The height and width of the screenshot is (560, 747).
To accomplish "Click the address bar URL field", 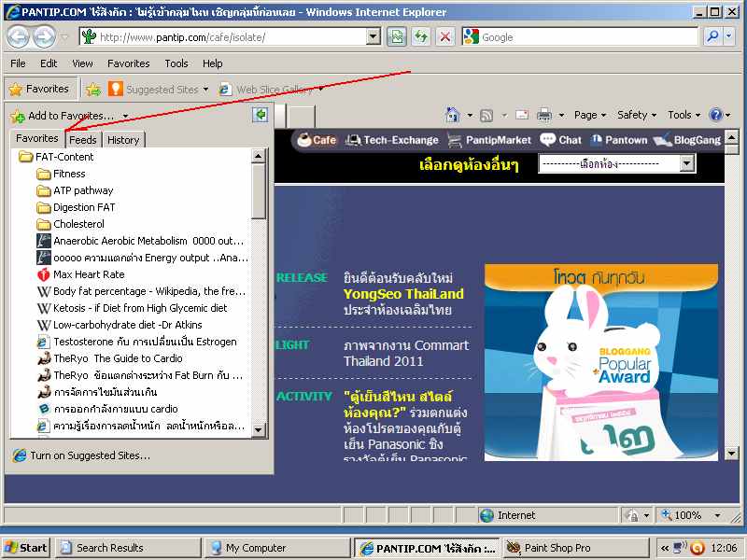I will click(232, 36).
